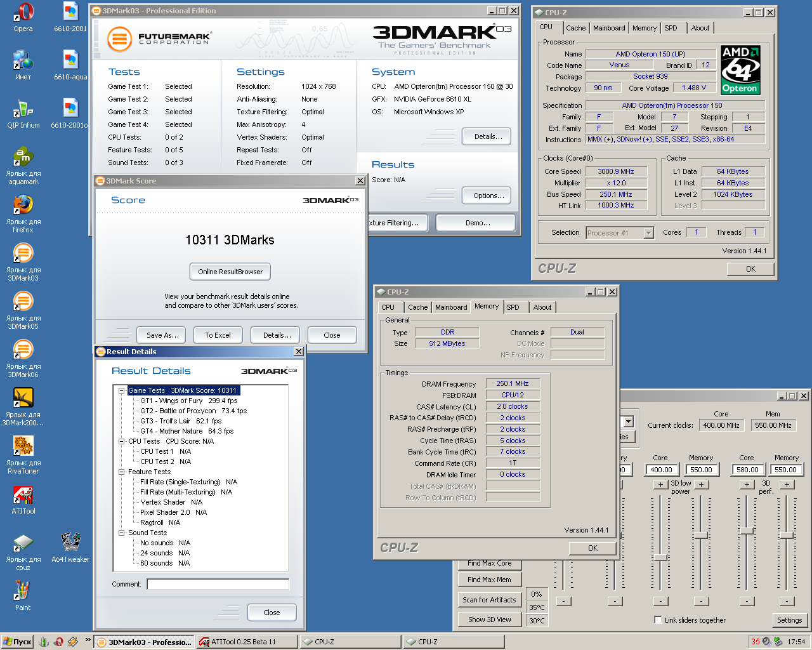
Task: Collapse the Game Tests tree node
Action: [x=121, y=390]
